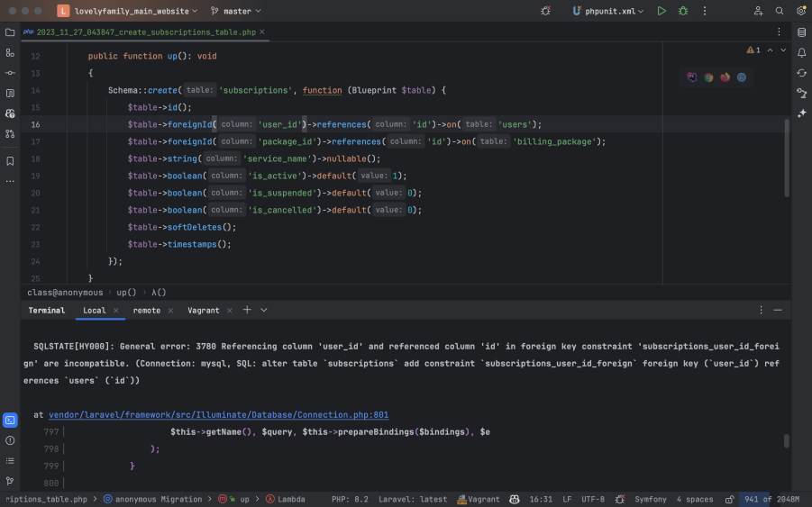
Task: Open GitHub Copilot status icon
Action: pos(515,500)
